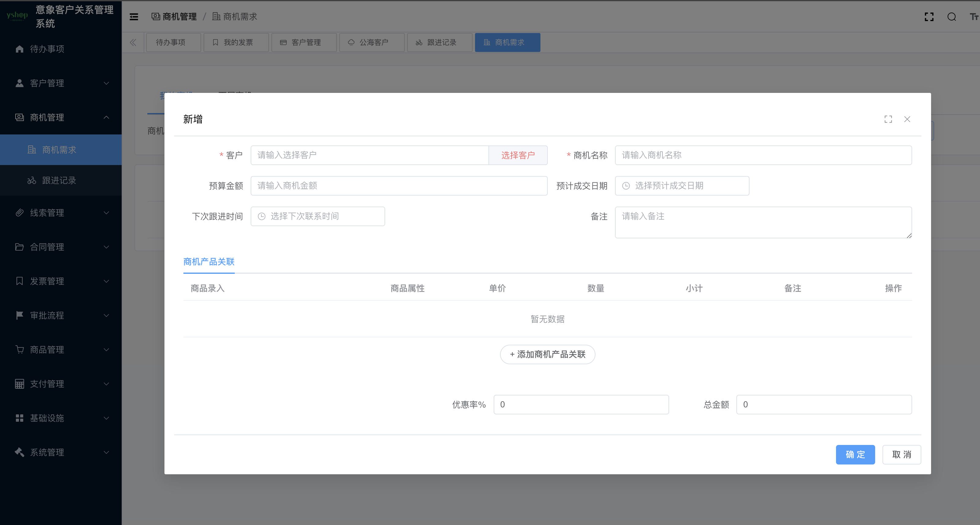The image size is (980, 525).
Task: Open the clock picker for 预计成交日期
Action: (626, 186)
